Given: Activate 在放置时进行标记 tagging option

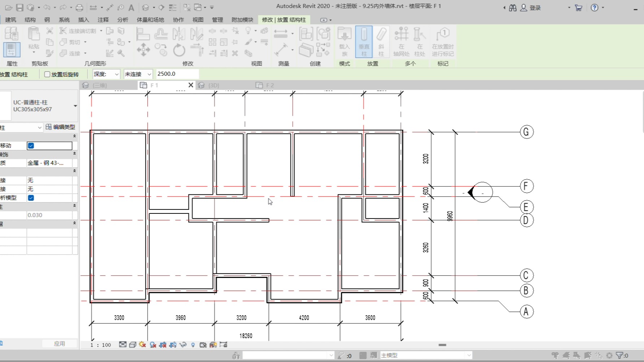Looking at the screenshot, I should pyautogui.click(x=442, y=41).
